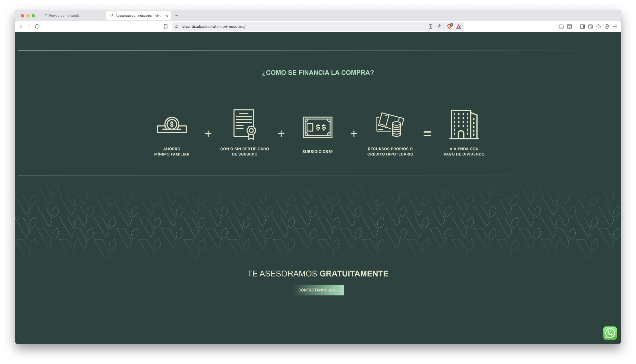
Task: Open the extensions puzzle icon
Action: tap(561, 27)
